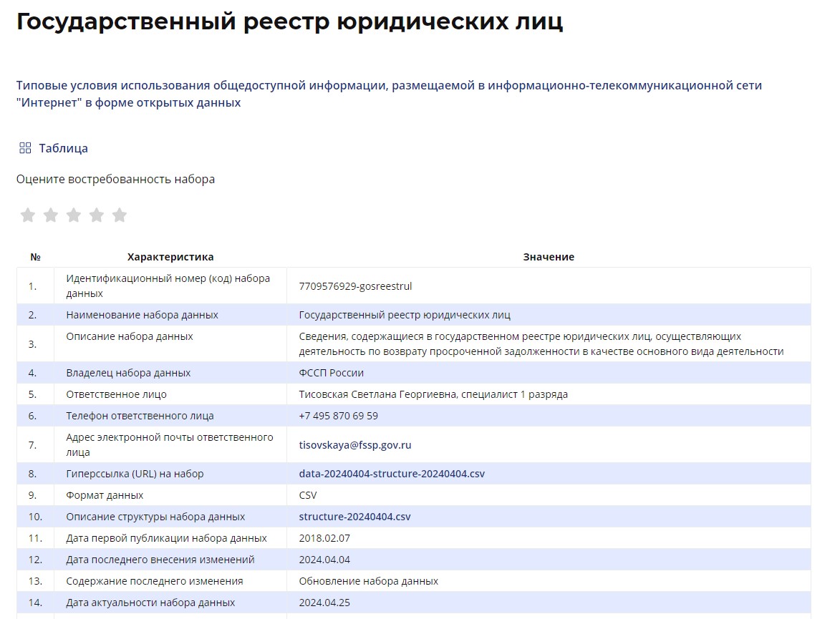Open typical terms of use link
This screenshot has width=840, height=619.
click(x=389, y=94)
